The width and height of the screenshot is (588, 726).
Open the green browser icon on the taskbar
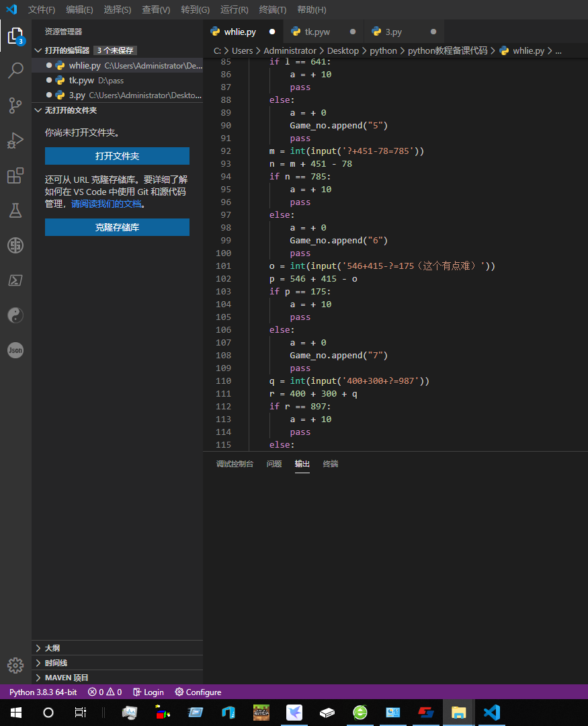click(360, 712)
